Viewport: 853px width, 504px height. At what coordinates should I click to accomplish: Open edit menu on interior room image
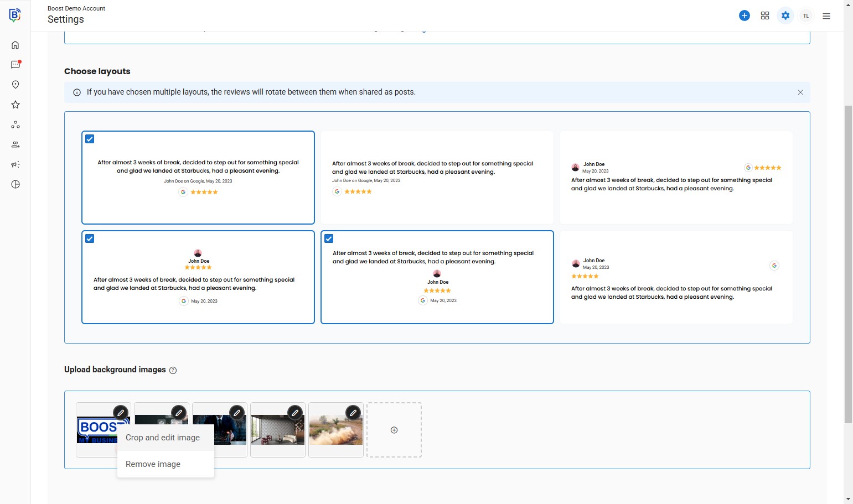coord(295,412)
